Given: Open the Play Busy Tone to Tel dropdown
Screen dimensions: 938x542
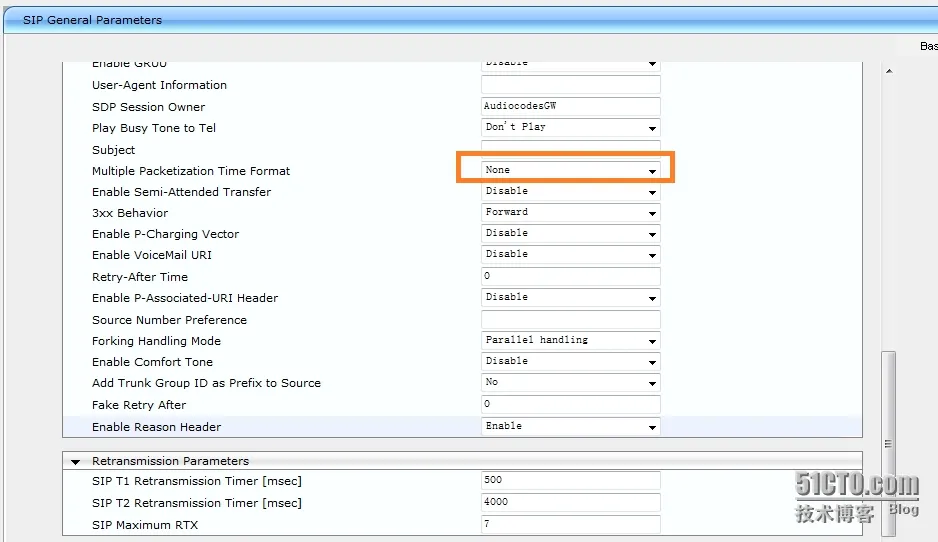Looking at the screenshot, I should [570, 127].
